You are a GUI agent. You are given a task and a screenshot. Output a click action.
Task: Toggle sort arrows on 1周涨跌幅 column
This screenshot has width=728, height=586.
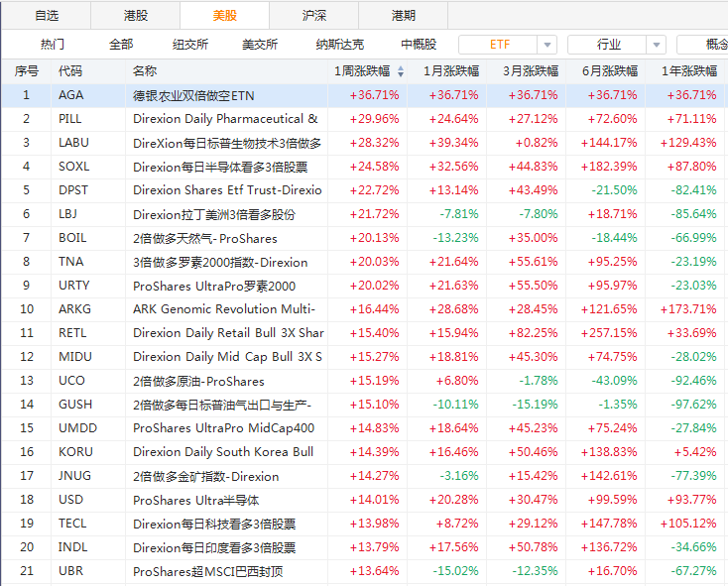click(x=401, y=71)
